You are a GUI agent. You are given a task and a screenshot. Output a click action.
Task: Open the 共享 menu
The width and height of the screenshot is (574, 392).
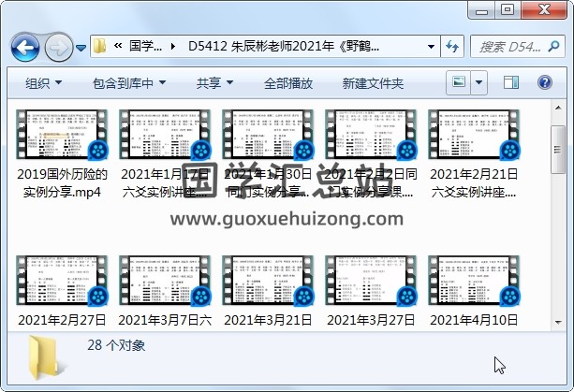[214, 83]
